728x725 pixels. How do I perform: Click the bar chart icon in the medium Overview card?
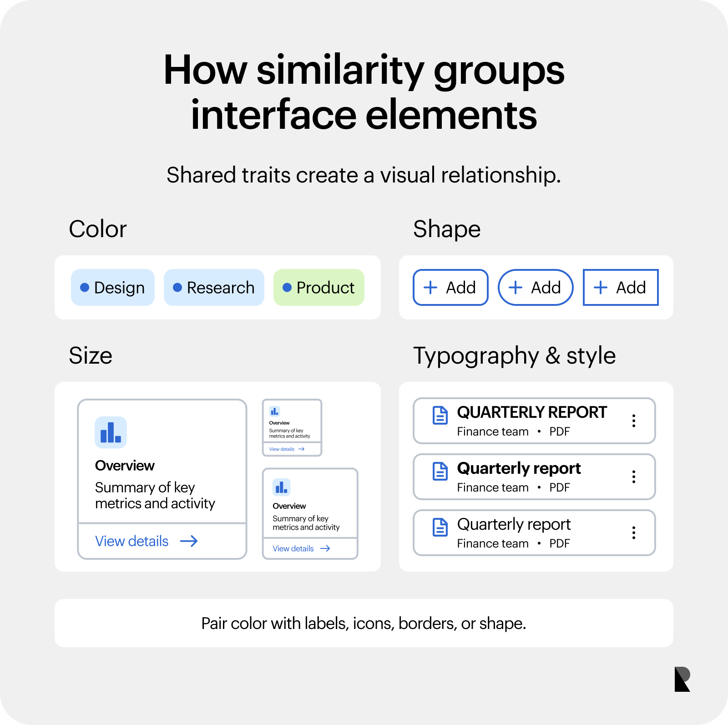[x=281, y=487]
